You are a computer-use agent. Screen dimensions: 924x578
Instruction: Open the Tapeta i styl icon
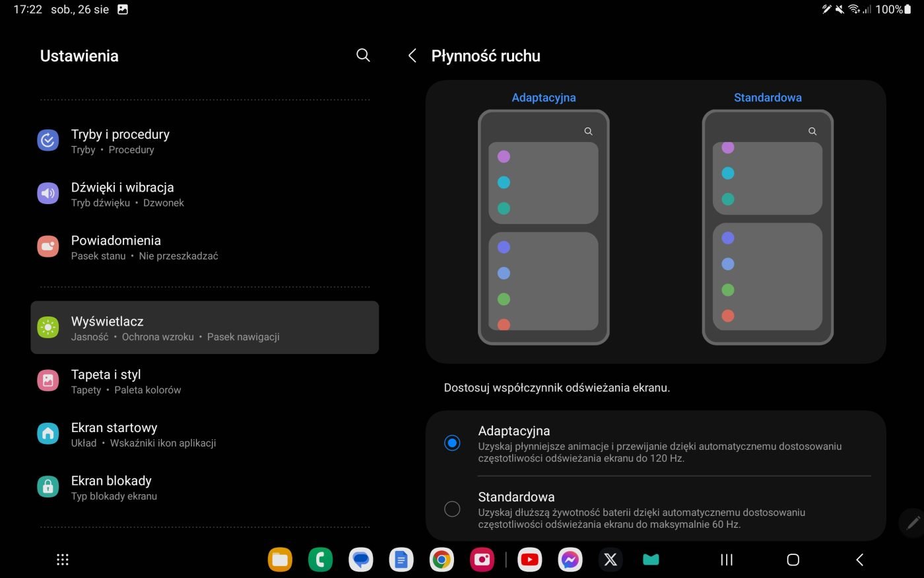coord(48,380)
